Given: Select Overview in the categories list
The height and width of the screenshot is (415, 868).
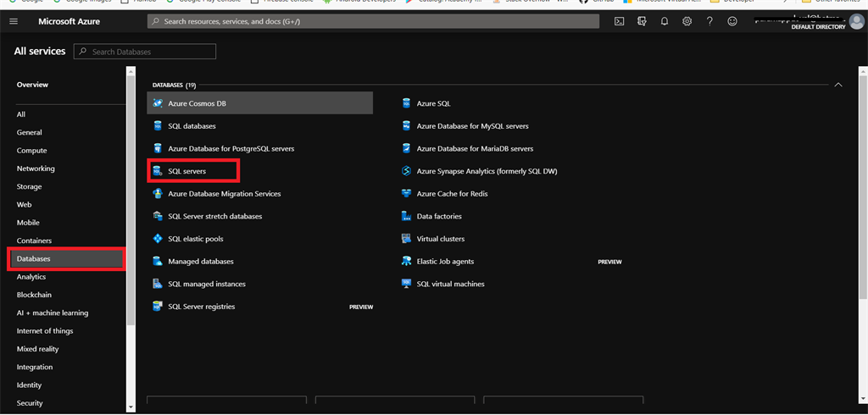Looking at the screenshot, I should (x=32, y=85).
